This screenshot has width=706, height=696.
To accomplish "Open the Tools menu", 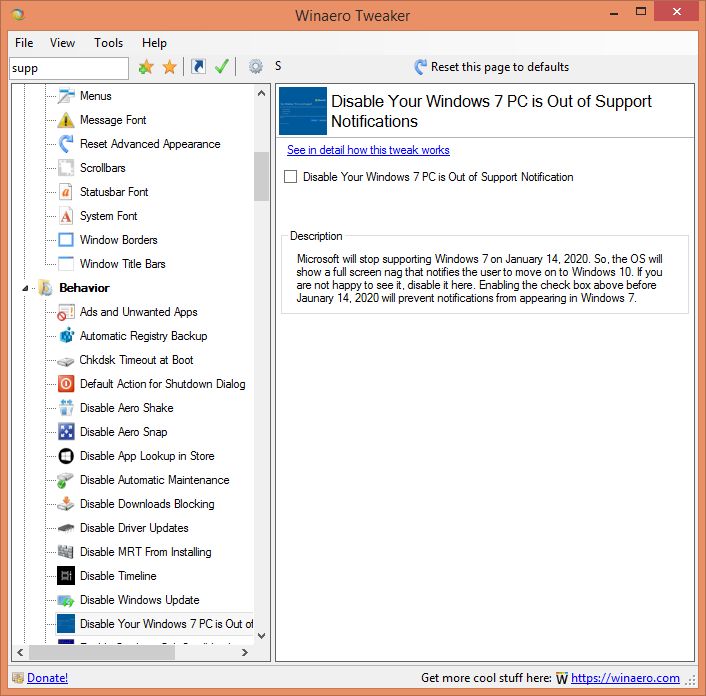I will pyautogui.click(x=109, y=43).
